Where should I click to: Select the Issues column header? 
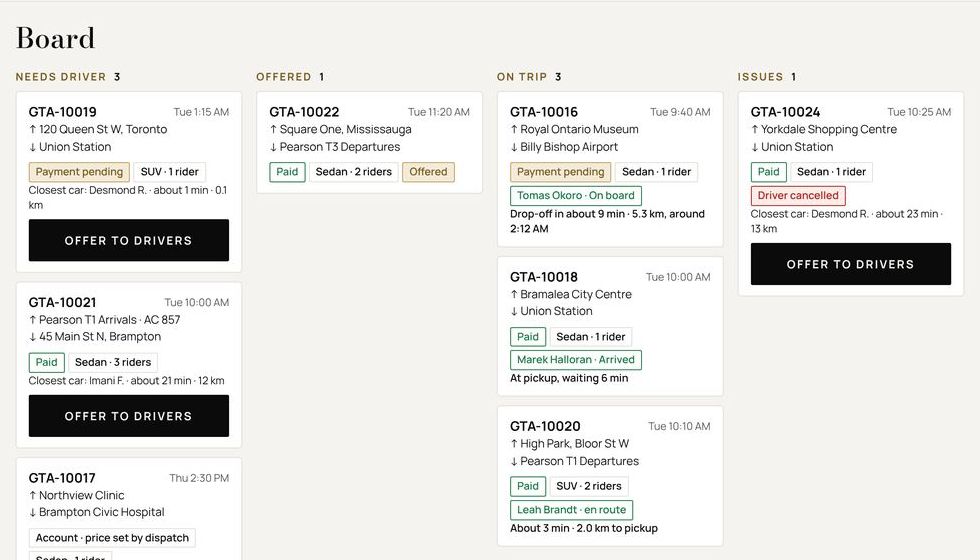tap(767, 77)
